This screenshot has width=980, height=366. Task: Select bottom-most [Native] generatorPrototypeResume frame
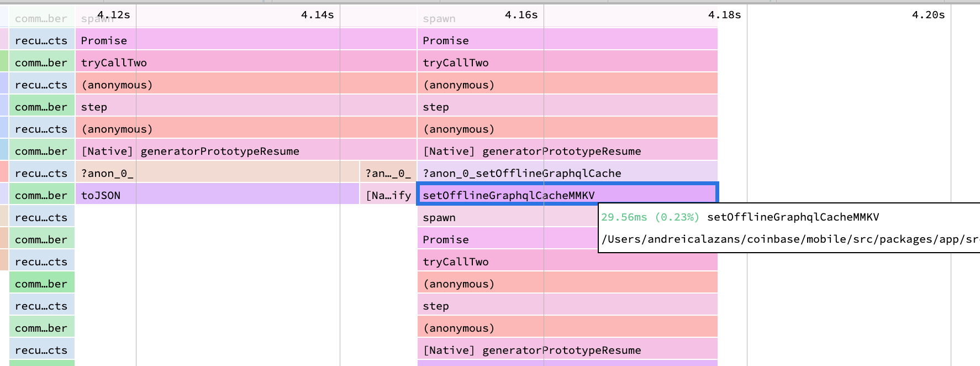tap(567, 349)
